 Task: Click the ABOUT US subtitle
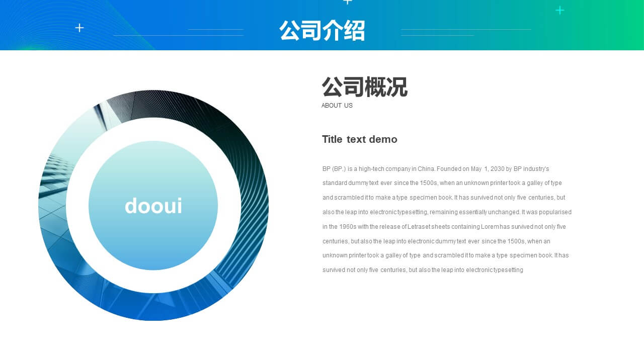(337, 106)
